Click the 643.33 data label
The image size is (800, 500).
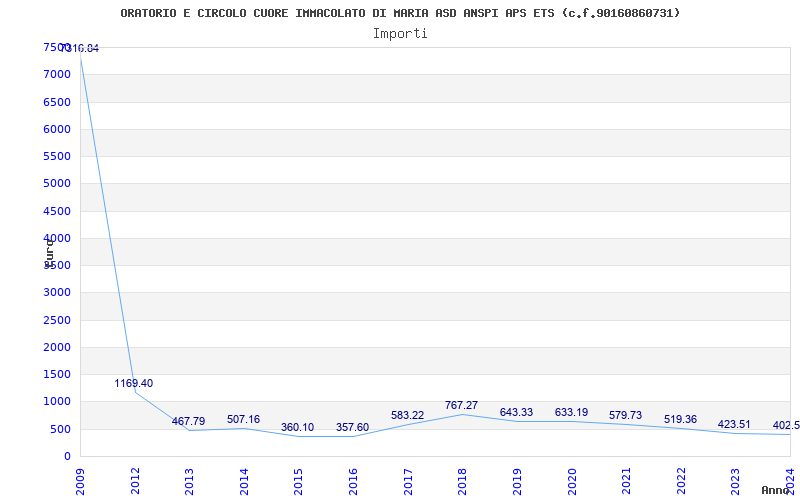(516, 412)
